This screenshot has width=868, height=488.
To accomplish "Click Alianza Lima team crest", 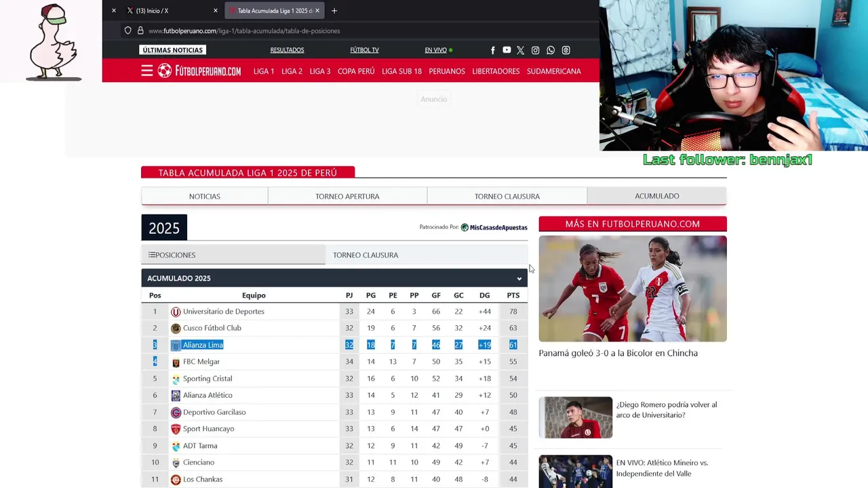I will (x=176, y=345).
